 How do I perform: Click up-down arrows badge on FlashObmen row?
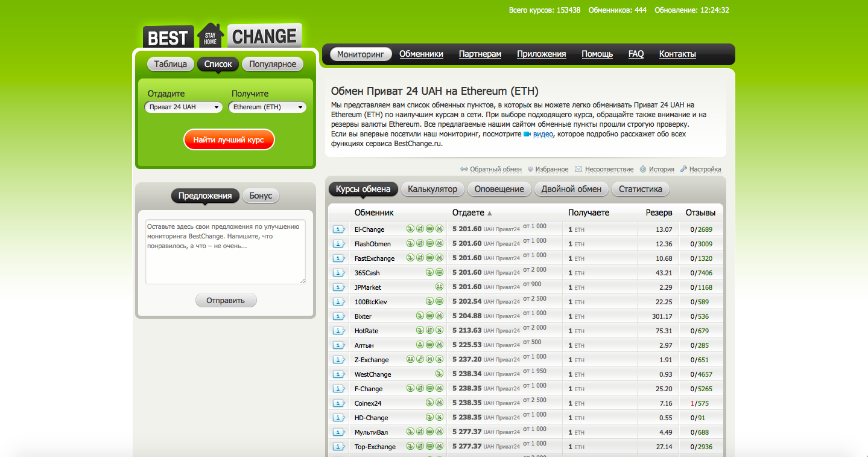[x=420, y=244]
